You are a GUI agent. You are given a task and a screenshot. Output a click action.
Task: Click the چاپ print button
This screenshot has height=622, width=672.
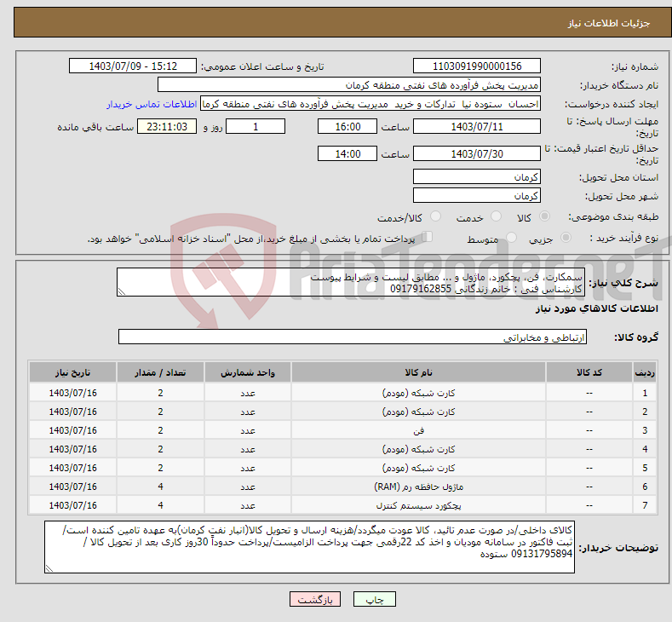[375, 599]
